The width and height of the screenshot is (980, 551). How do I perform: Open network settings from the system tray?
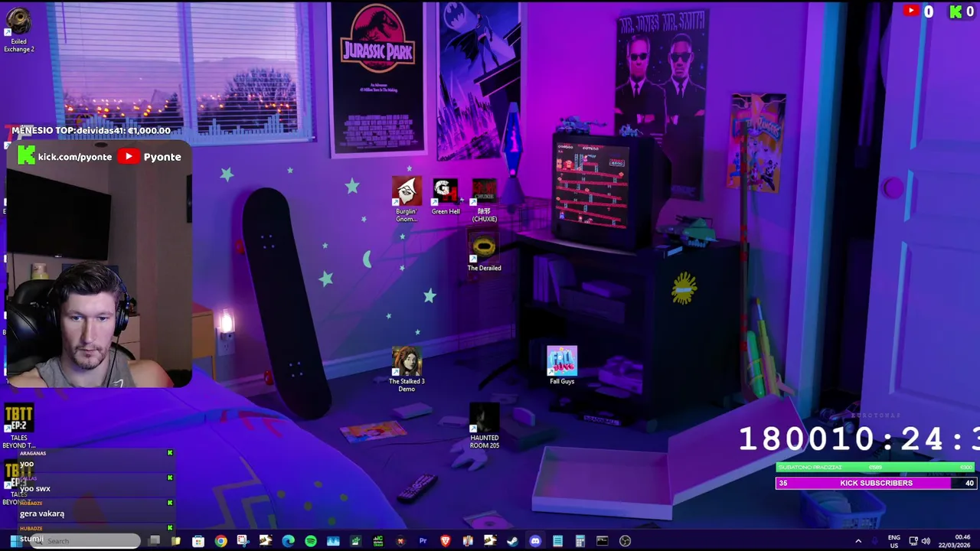(913, 541)
